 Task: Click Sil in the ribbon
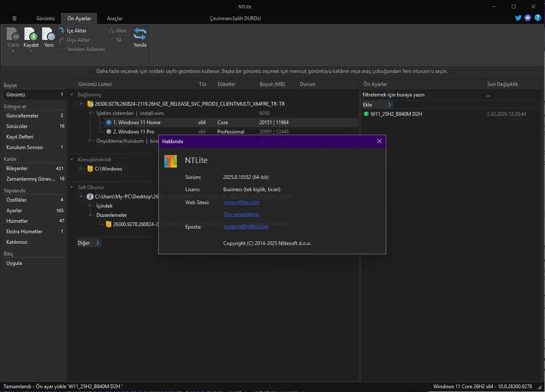coord(115,40)
